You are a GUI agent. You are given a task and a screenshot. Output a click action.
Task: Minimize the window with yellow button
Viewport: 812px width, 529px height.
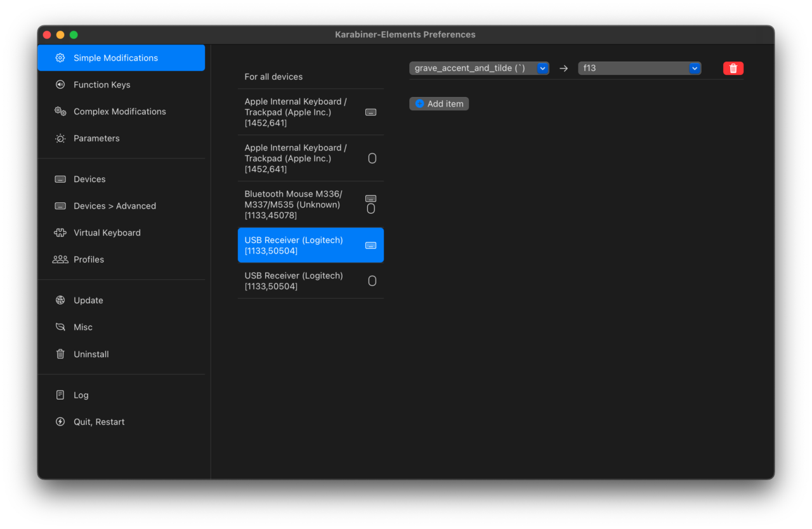(x=60, y=35)
